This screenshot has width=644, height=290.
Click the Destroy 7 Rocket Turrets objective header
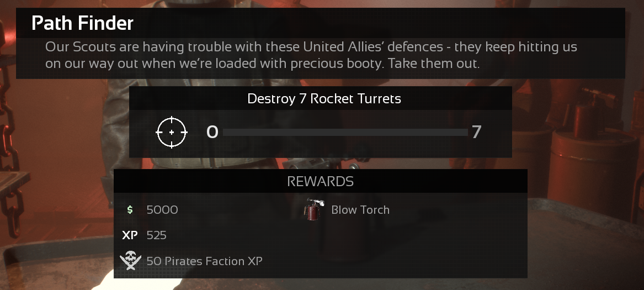coord(324,99)
